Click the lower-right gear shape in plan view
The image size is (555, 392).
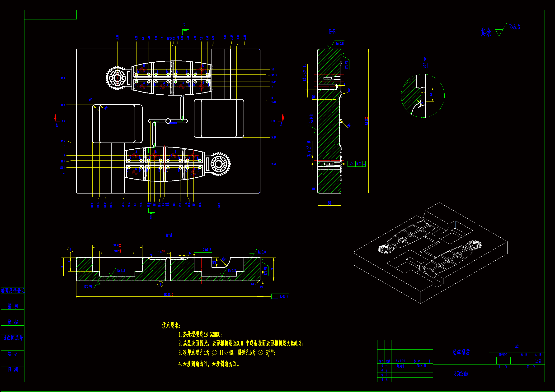pyautogui.click(x=219, y=164)
